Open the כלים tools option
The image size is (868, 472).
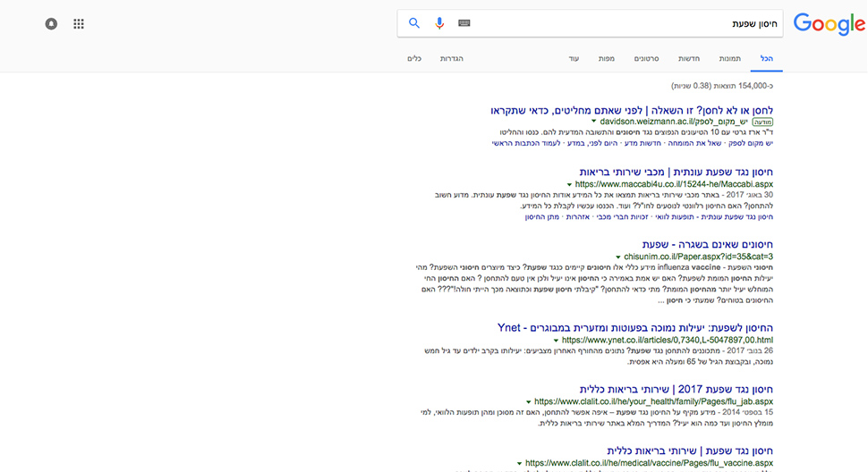(414, 59)
